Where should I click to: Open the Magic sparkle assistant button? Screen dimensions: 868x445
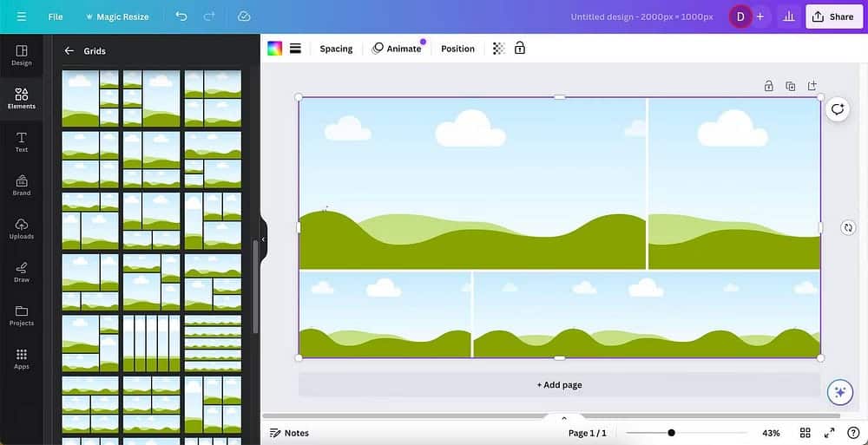pos(839,392)
